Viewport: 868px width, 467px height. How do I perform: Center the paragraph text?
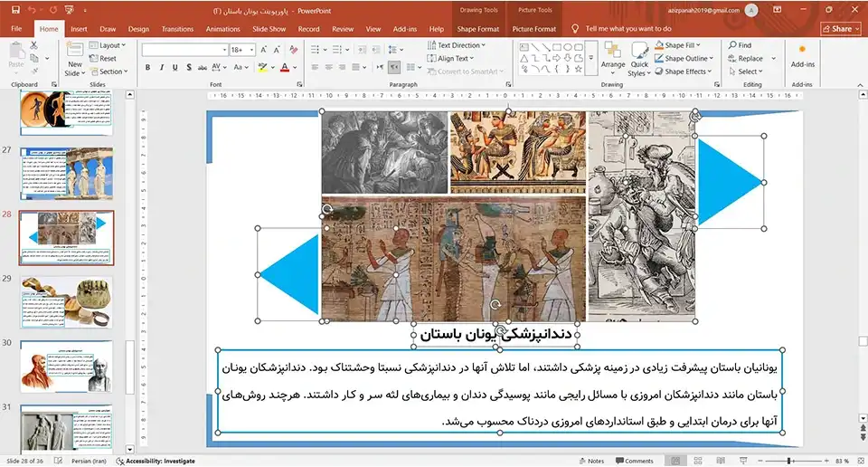pos(329,68)
